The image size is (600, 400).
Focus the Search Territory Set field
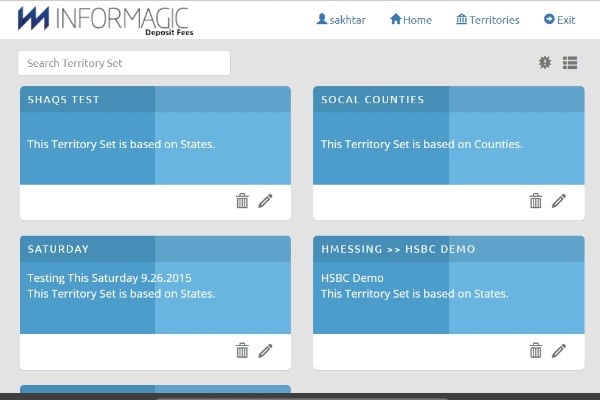point(124,63)
